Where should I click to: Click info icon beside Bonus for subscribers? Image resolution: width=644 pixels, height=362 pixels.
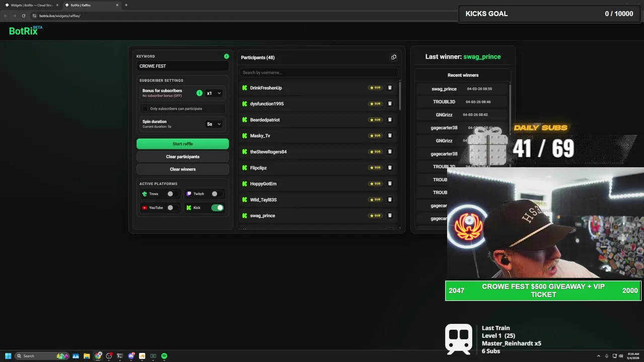(199, 93)
